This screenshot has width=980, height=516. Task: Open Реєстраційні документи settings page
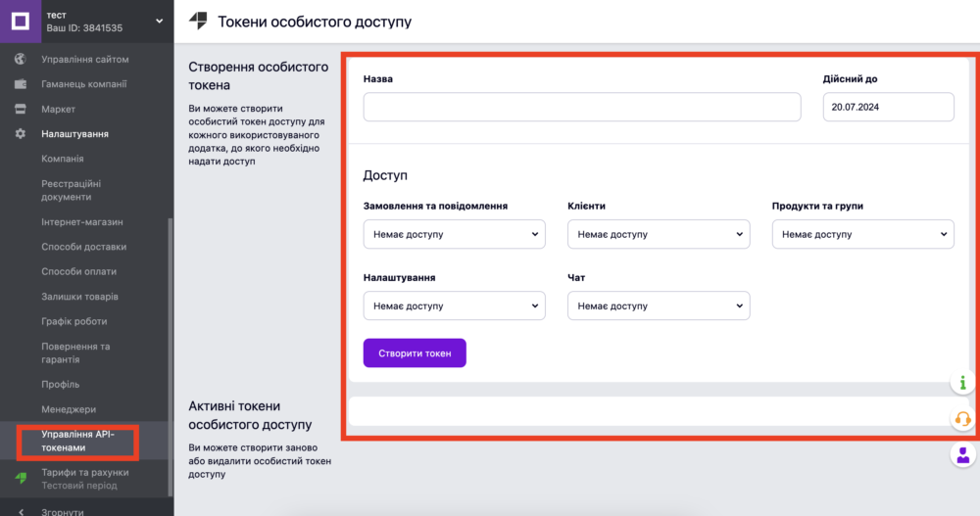(x=72, y=190)
